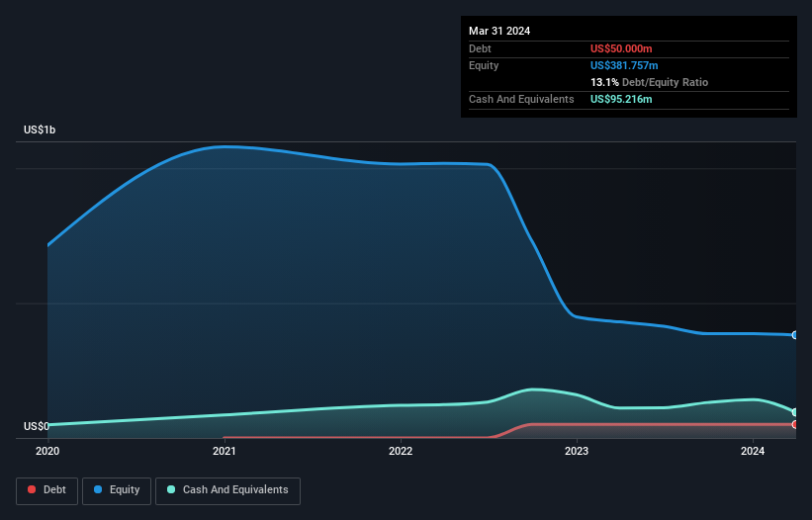Click the Mar 31 2024 tooltip date
Screen dimensions: 812x520
click(x=499, y=31)
